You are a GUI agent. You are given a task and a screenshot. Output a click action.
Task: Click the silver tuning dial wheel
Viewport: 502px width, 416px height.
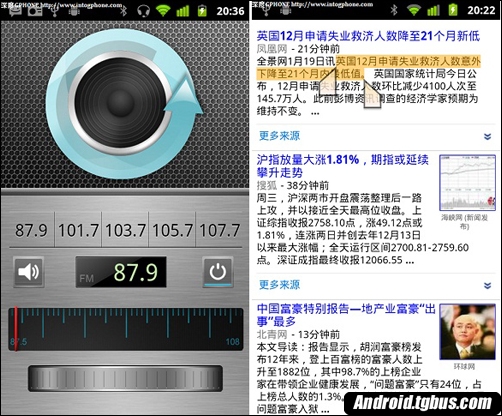(125, 378)
